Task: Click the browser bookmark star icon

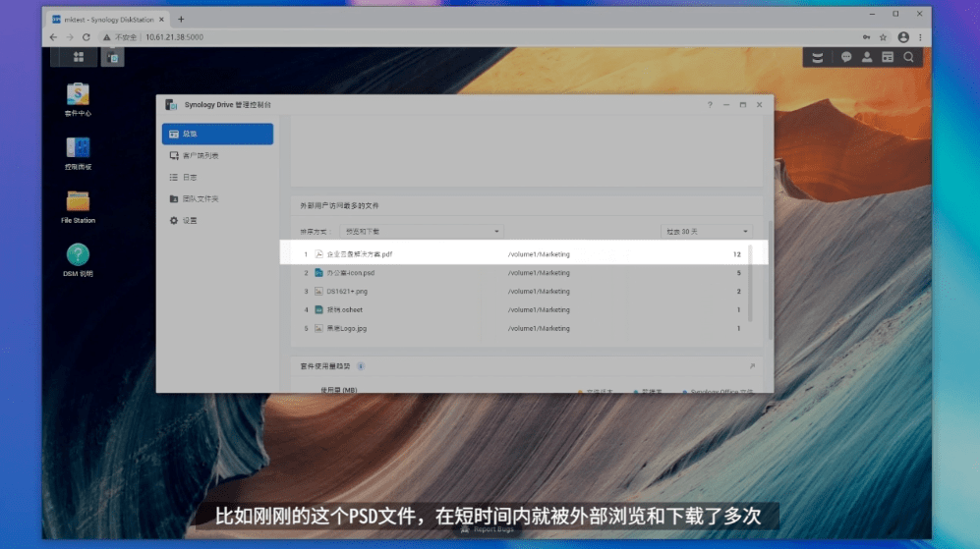Action: [x=883, y=37]
